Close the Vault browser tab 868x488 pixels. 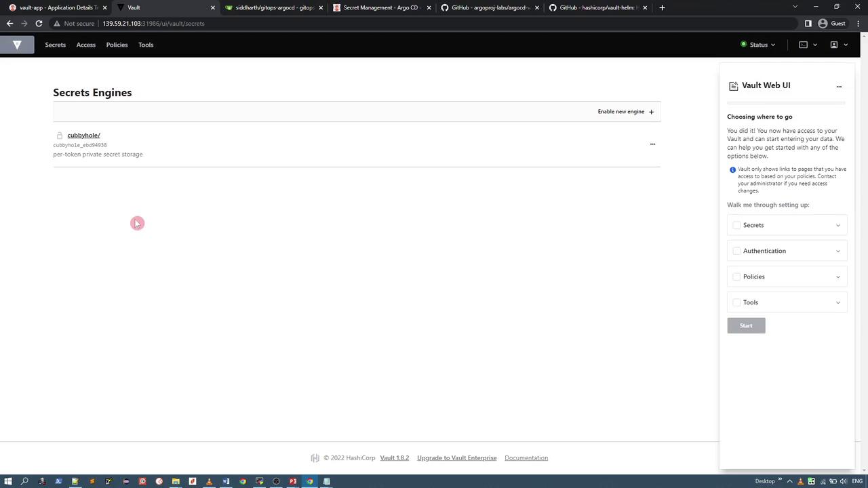213,7
